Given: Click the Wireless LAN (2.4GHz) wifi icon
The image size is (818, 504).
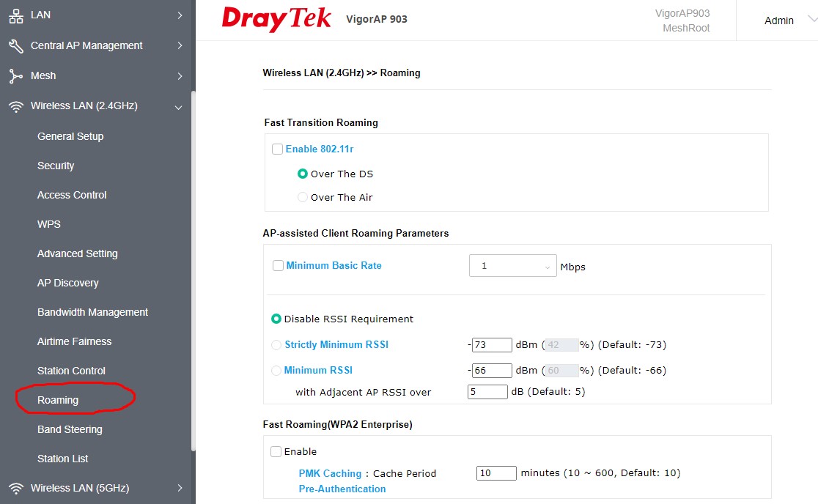Looking at the screenshot, I should pyautogui.click(x=15, y=106).
